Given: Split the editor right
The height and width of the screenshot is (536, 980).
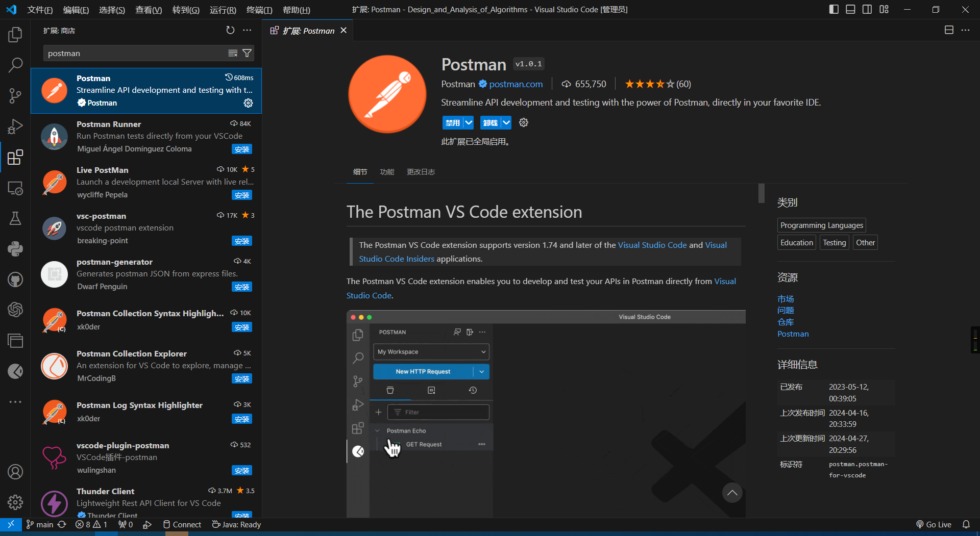Looking at the screenshot, I should click(949, 31).
